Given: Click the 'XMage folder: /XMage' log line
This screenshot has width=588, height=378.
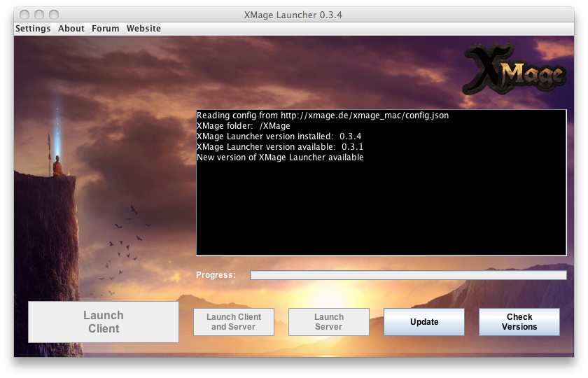Looking at the screenshot, I should click(244, 126).
